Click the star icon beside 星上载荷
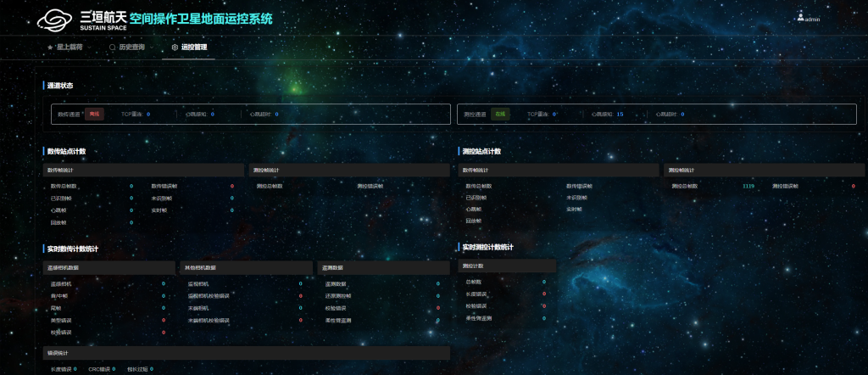Viewport: 868px width, 375px height. tap(50, 48)
